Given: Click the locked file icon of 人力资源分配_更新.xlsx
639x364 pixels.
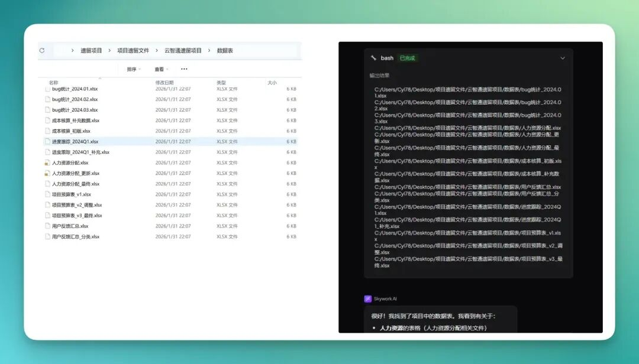Looking at the screenshot, I should (x=47, y=173).
